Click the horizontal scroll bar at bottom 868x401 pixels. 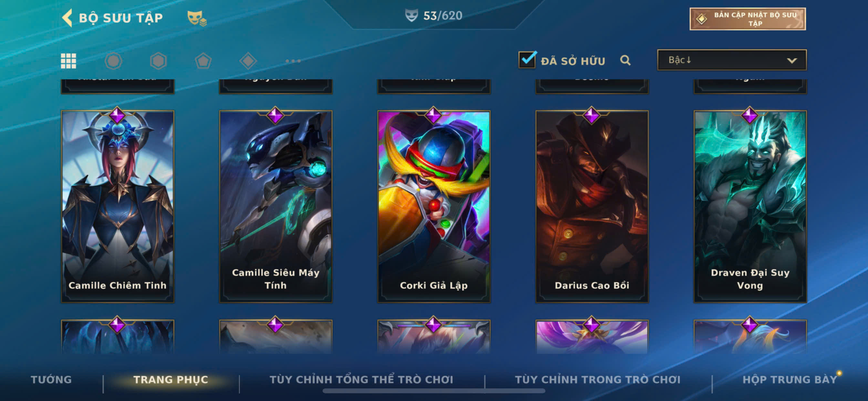pos(434,391)
